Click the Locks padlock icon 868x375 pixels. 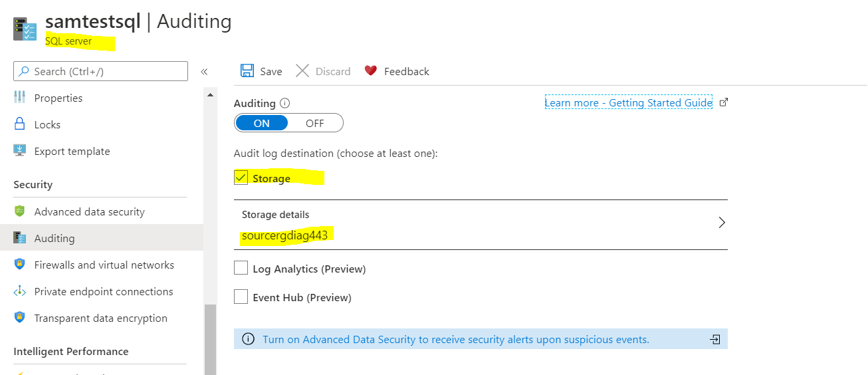(20, 124)
